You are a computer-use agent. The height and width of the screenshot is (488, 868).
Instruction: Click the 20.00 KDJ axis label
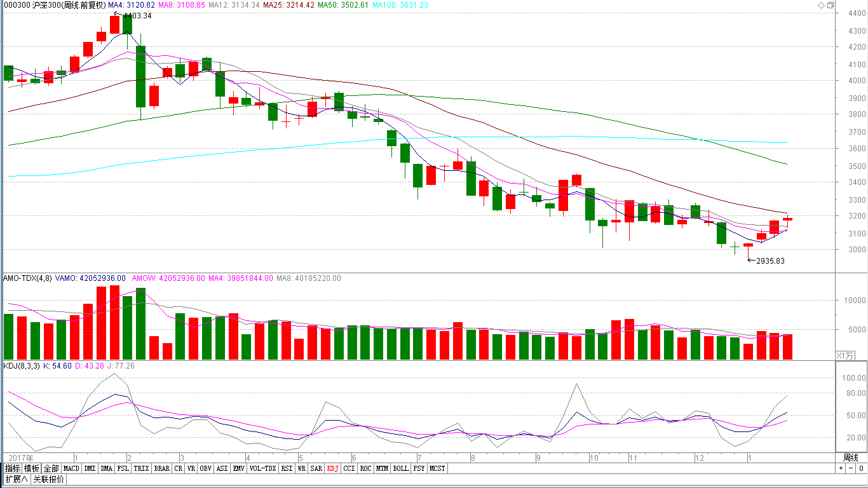pyautogui.click(x=857, y=438)
